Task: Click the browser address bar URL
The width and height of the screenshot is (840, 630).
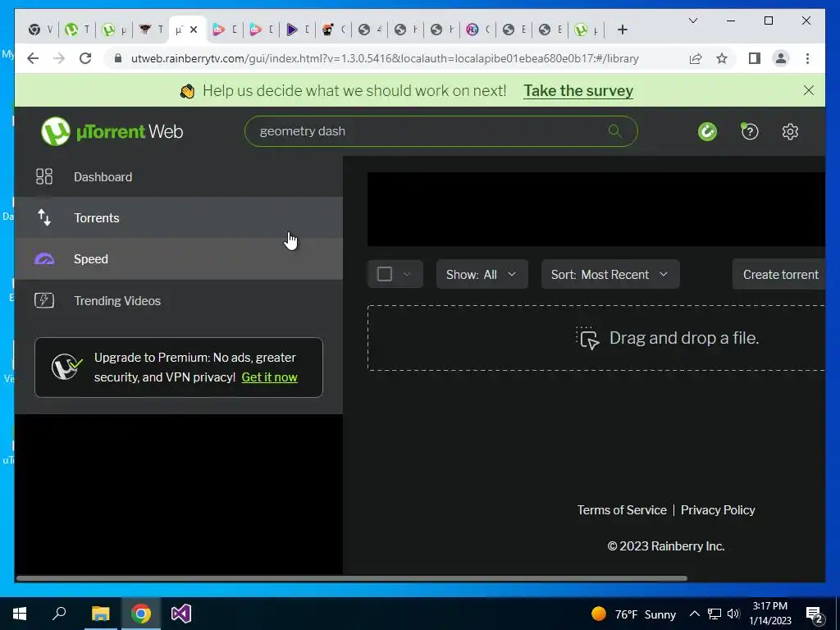Action: coord(385,58)
